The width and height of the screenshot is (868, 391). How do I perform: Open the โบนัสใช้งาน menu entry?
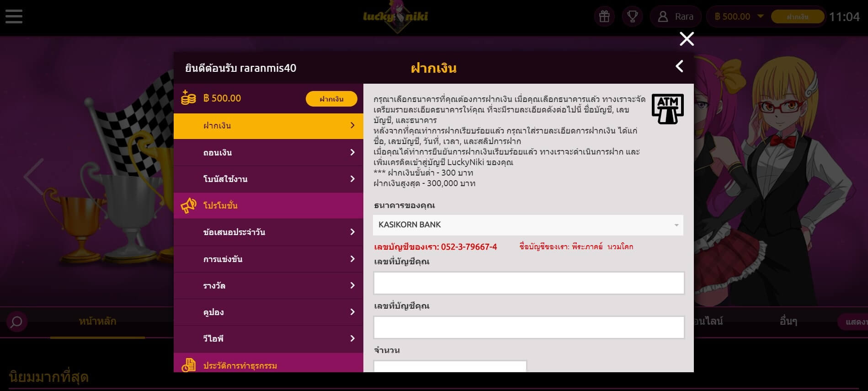point(268,179)
